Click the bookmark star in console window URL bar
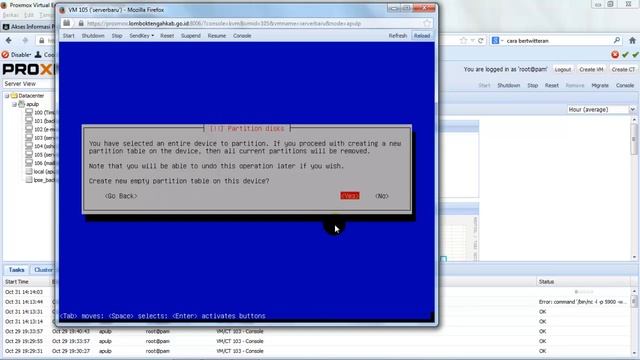 [427, 23]
